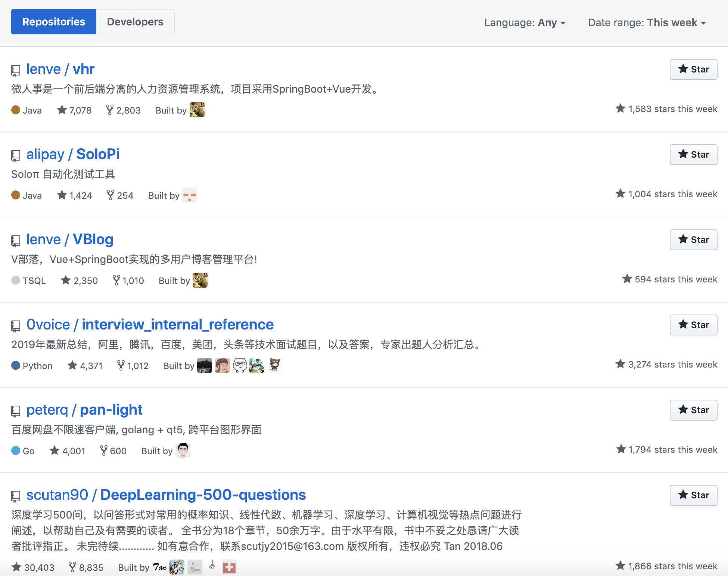Screen dimensions: 728x576
Task: Select the Repositories tab
Action: point(54,22)
